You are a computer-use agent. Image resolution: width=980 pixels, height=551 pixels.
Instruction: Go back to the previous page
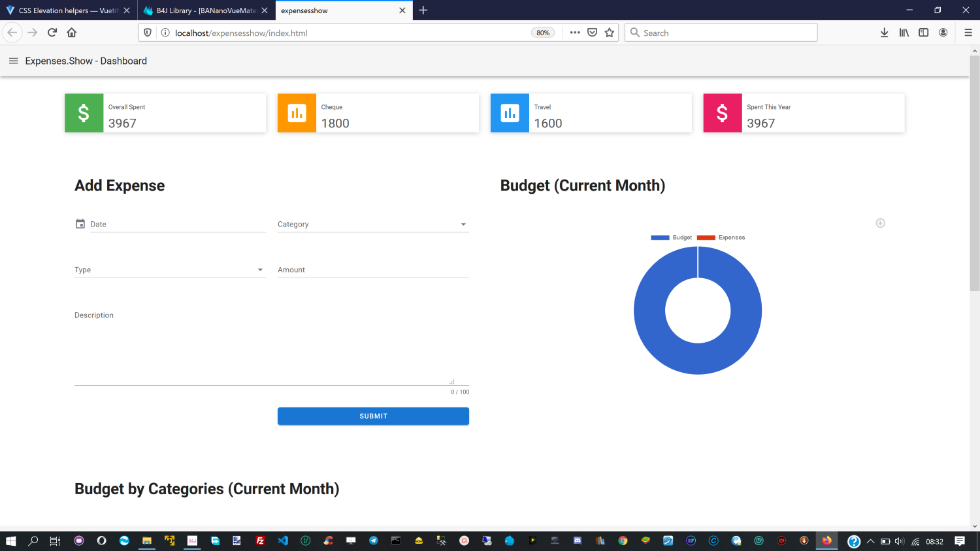click(x=12, y=33)
